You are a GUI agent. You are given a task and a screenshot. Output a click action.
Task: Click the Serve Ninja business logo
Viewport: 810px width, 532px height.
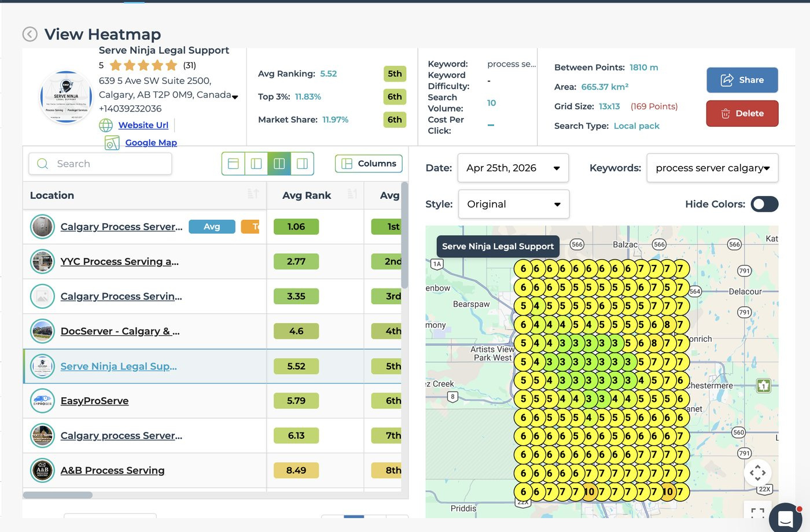(x=66, y=97)
